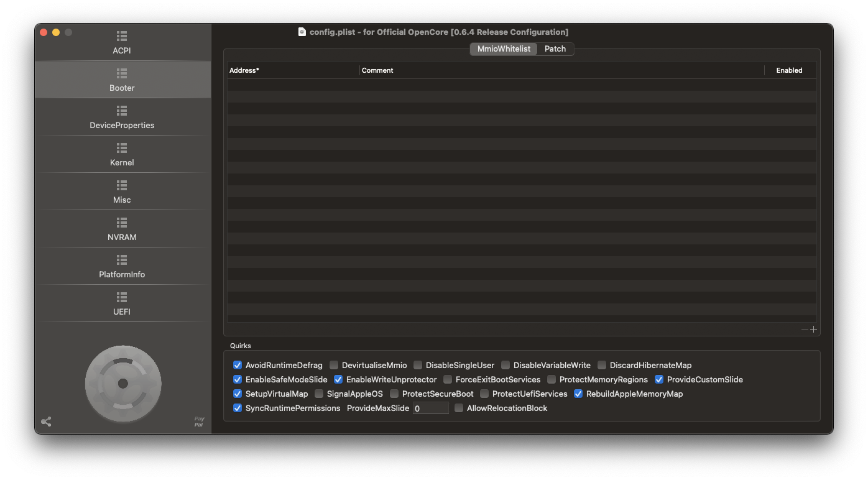Select the Booter section icon
The image size is (868, 480).
point(121,80)
